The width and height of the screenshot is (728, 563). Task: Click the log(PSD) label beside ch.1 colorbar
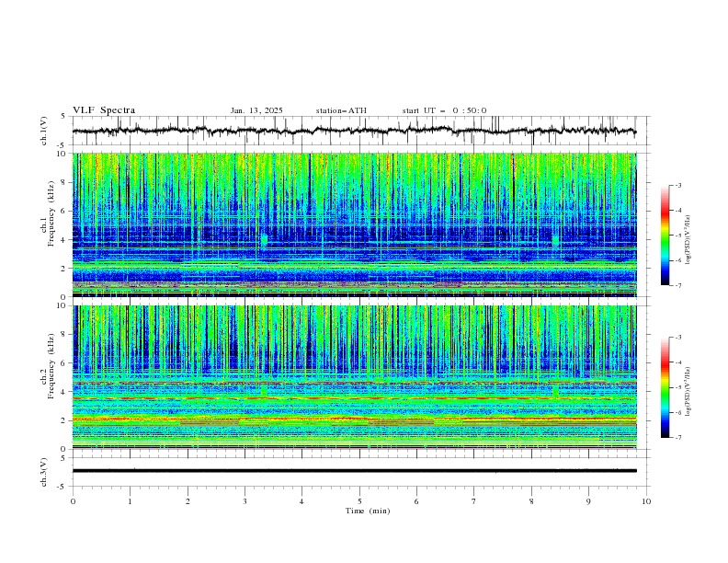coord(688,238)
